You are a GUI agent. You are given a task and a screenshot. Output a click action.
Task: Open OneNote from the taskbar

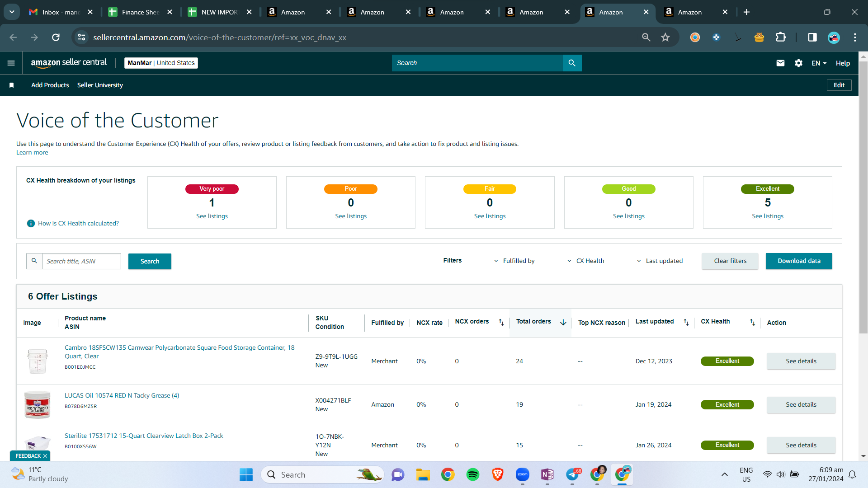pyautogui.click(x=547, y=474)
